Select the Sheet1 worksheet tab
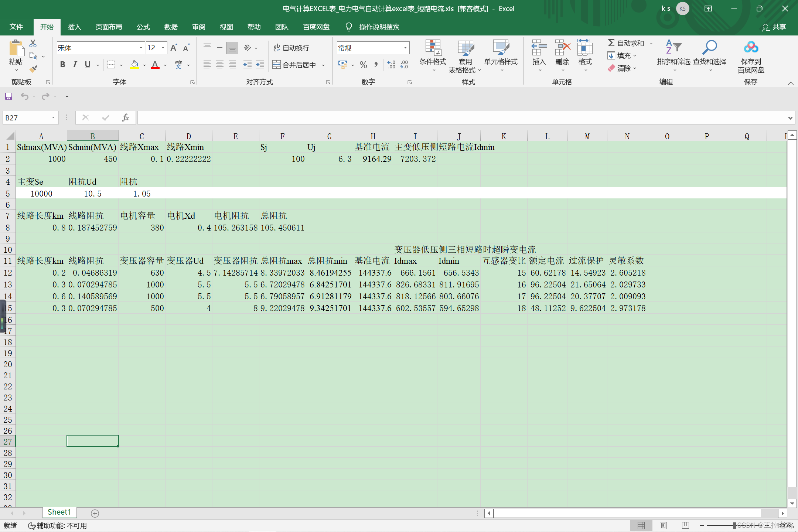Viewport: 798px width, 532px height. (x=59, y=512)
